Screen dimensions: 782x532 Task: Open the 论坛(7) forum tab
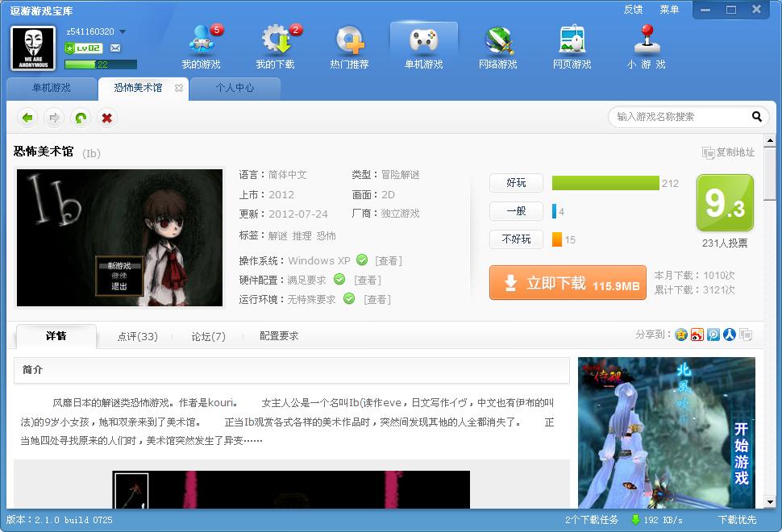pyautogui.click(x=209, y=337)
